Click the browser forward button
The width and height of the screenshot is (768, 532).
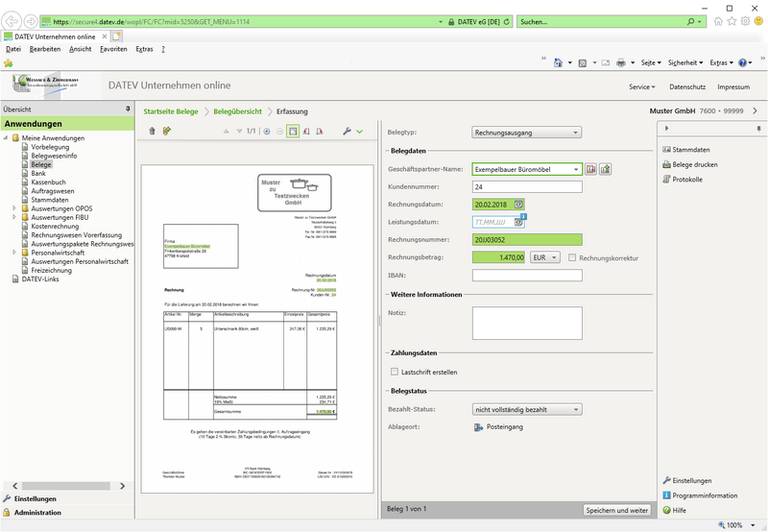click(x=31, y=21)
